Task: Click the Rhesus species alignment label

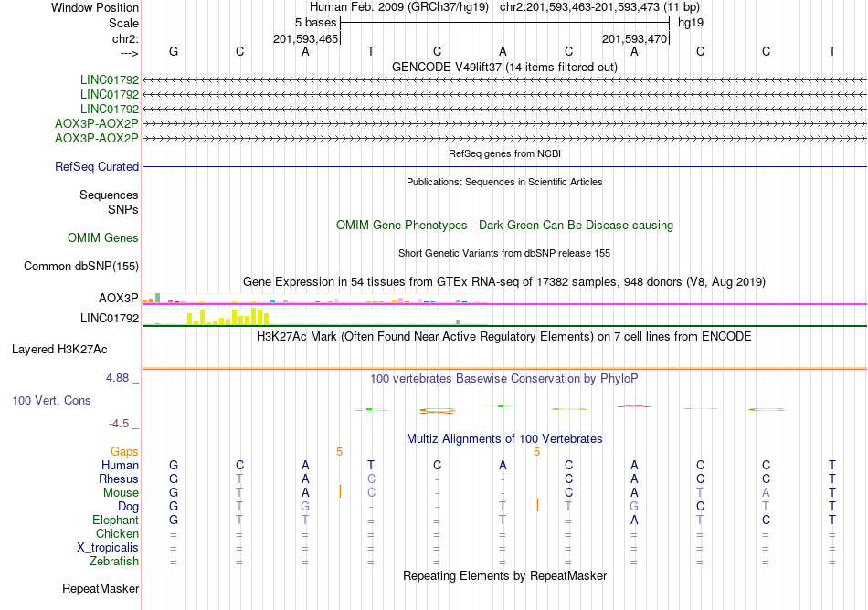Action: click(119, 479)
